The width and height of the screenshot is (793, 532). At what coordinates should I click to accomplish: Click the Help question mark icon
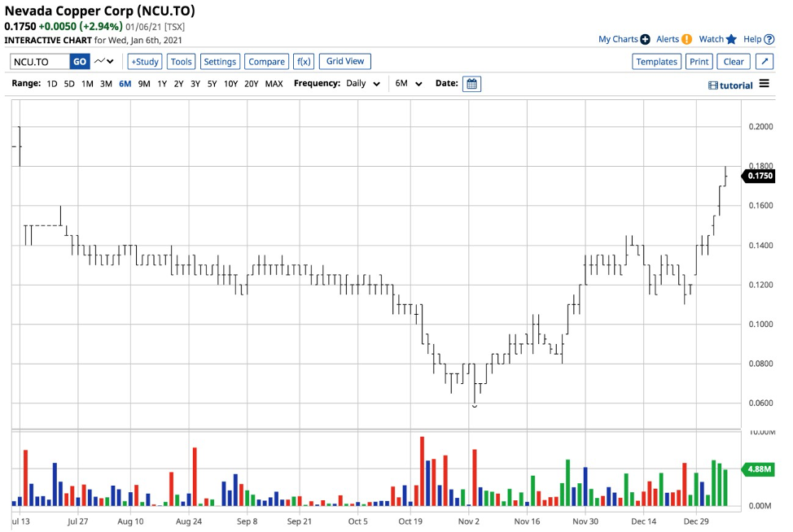coord(769,39)
